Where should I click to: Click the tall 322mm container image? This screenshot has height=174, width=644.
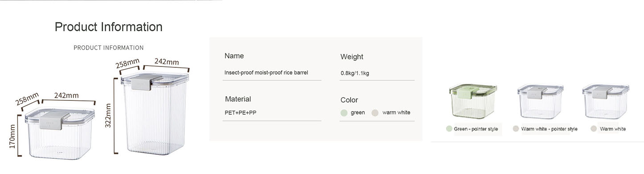(x=155, y=114)
